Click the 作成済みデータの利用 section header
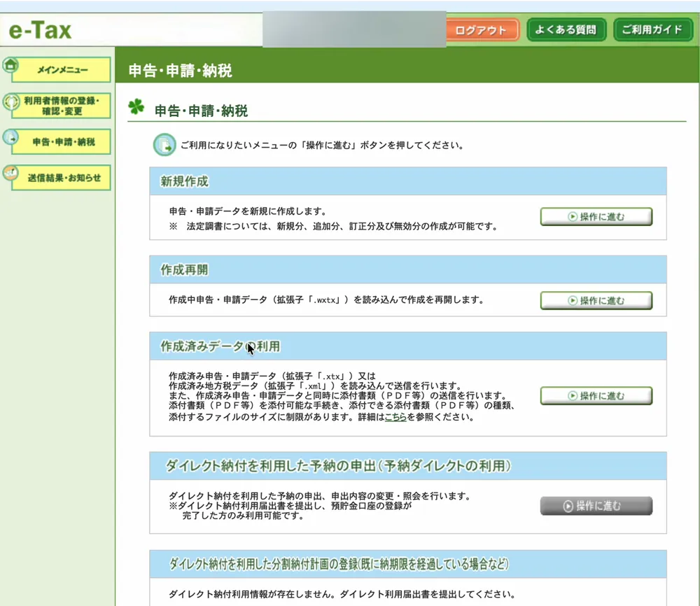Image resolution: width=700 pixels, height=606 pixels. point(408,346)
